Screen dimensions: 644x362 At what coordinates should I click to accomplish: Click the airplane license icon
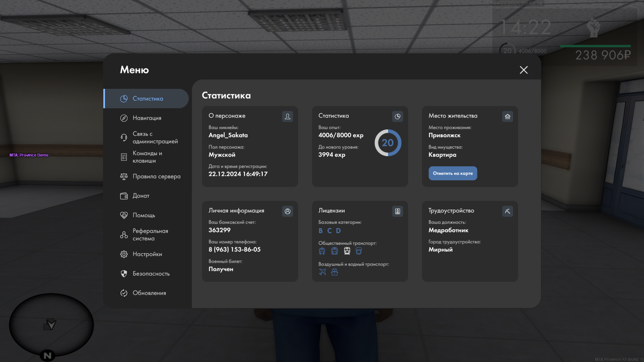click(x=322, y=272)
